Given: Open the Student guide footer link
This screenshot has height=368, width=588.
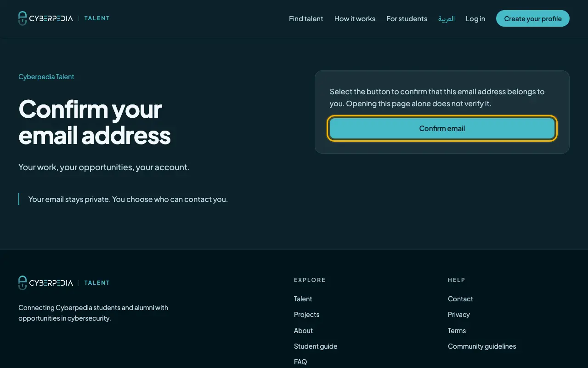Looking at the screenshot, I should click(x=316, y=346).
